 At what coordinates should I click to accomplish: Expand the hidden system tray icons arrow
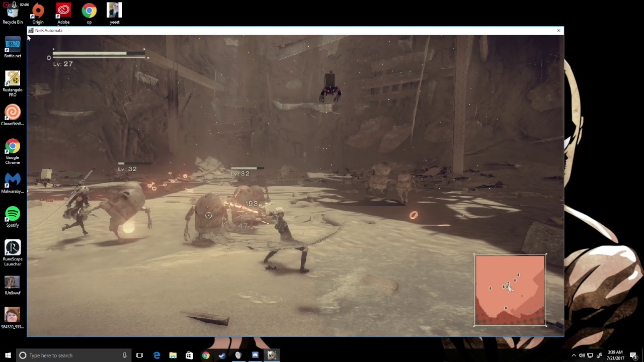(574, 355)
